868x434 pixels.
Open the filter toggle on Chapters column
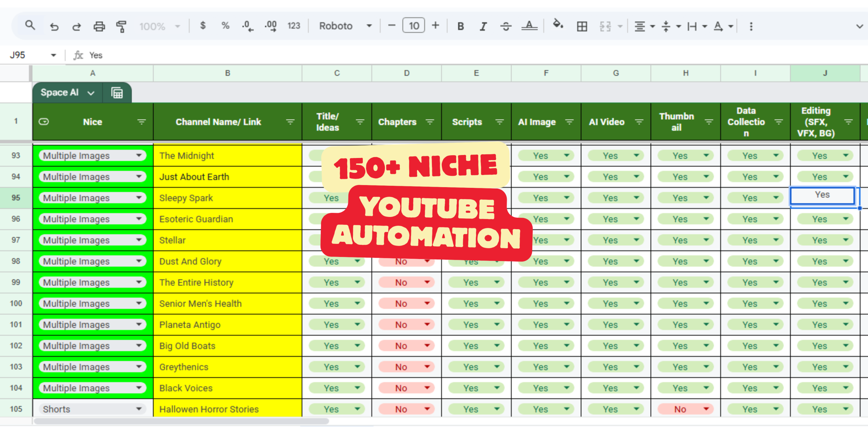pos(430,122)
